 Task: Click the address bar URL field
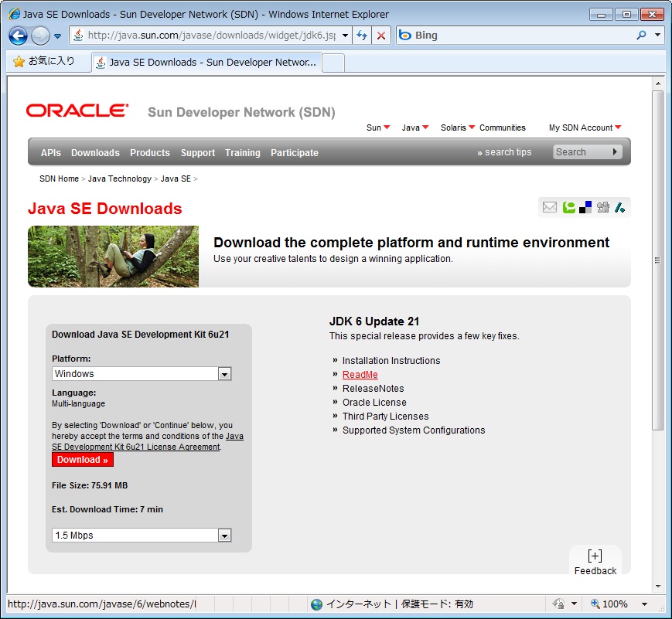click(x=211, y=36)
